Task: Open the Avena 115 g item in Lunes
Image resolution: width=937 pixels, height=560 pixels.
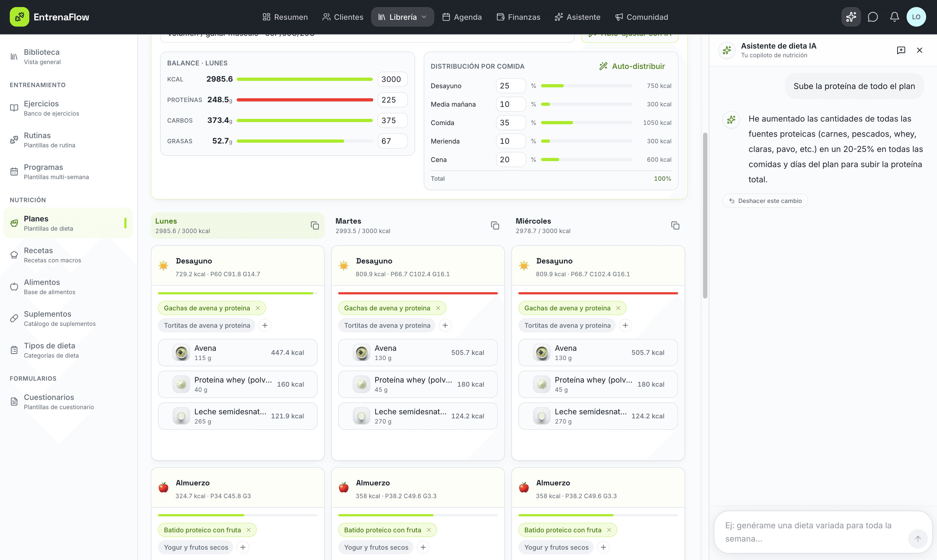Action: click(238, 352)
